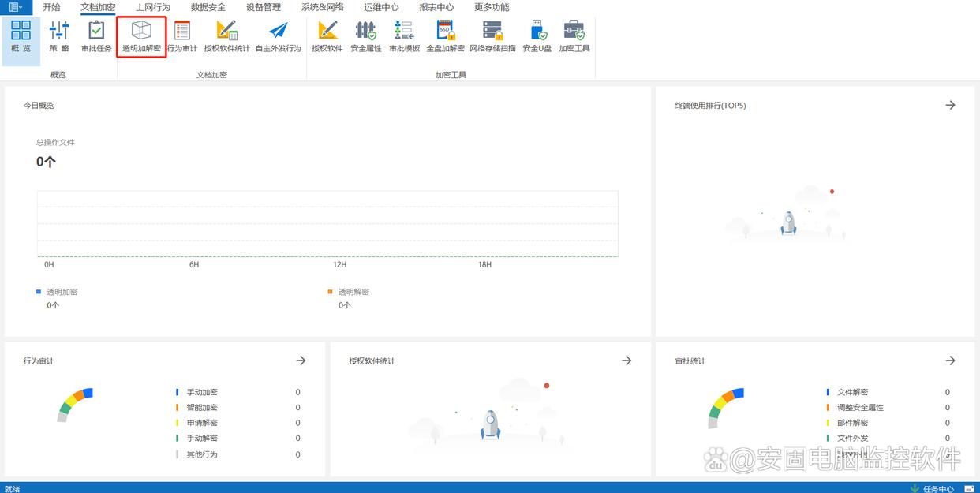
Task: Open the 策略 policy settings icon
Action: tap(59, 37)
